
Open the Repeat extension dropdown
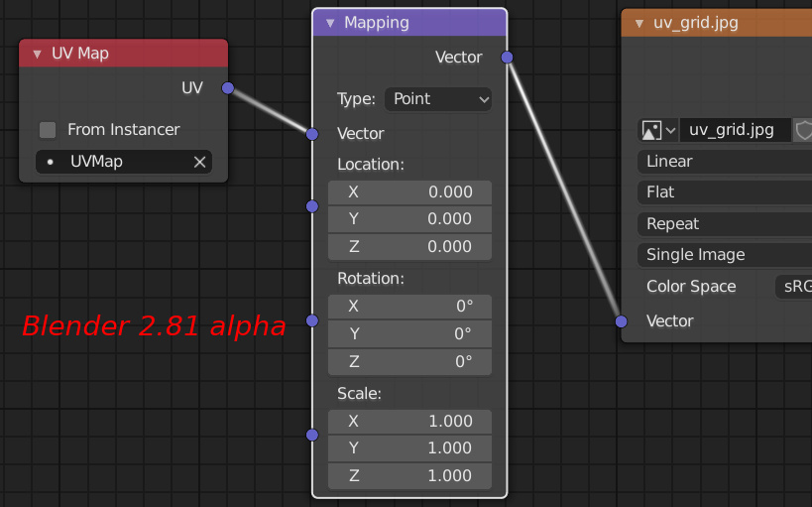(x=725, y=224)
